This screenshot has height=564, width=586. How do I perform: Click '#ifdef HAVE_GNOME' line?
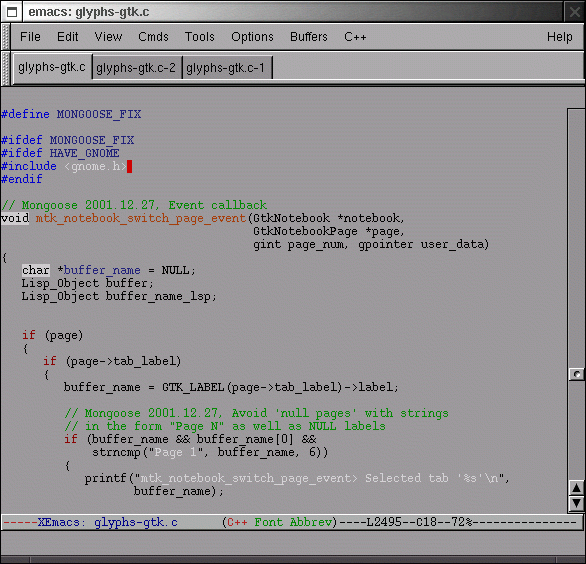[60, 153]
